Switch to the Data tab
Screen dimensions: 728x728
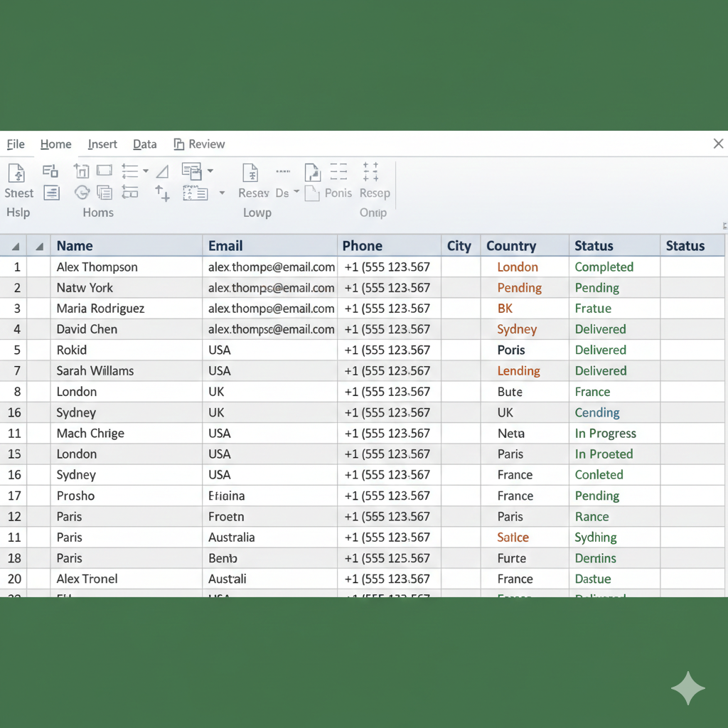[144, 144]
